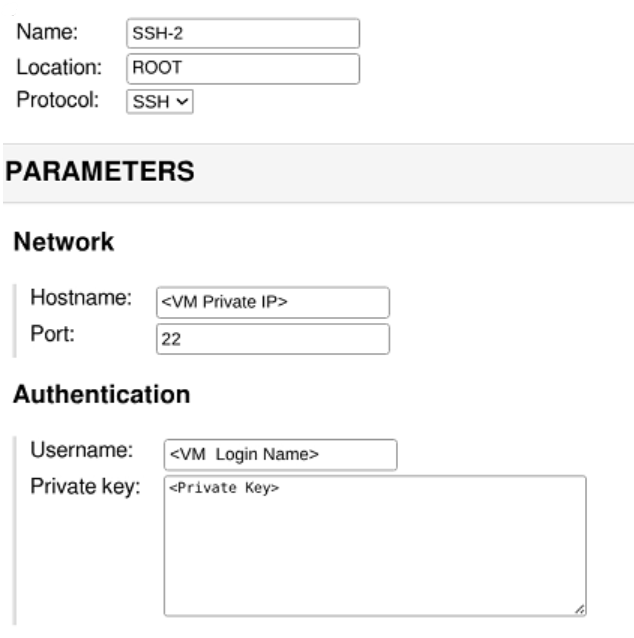This screenshot has width=634, height=638.
Task: Select the Port field with 22
Action: pyautogui.click(x=273, y=339)
